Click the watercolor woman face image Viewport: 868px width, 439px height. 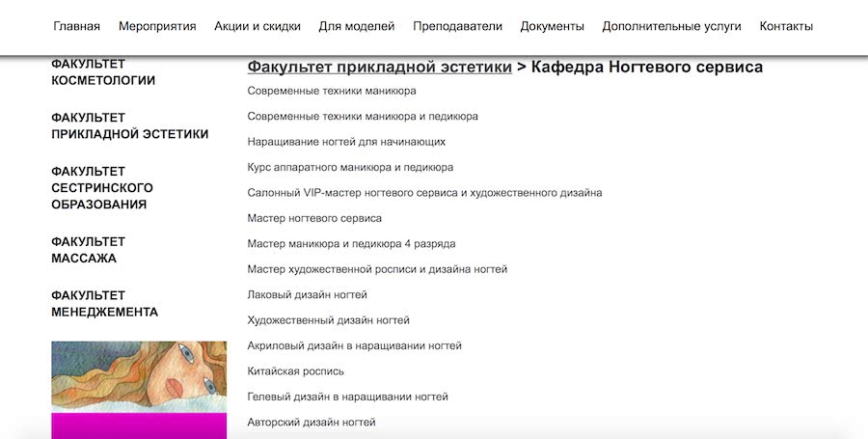pos(139,376)
